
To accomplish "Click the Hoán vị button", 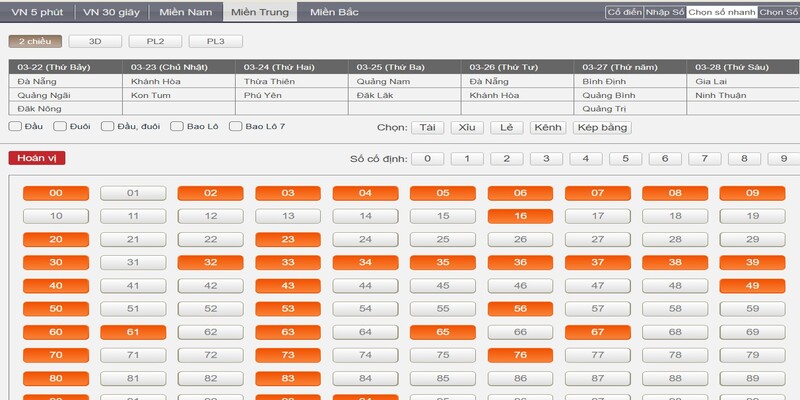I will [37, 158].
